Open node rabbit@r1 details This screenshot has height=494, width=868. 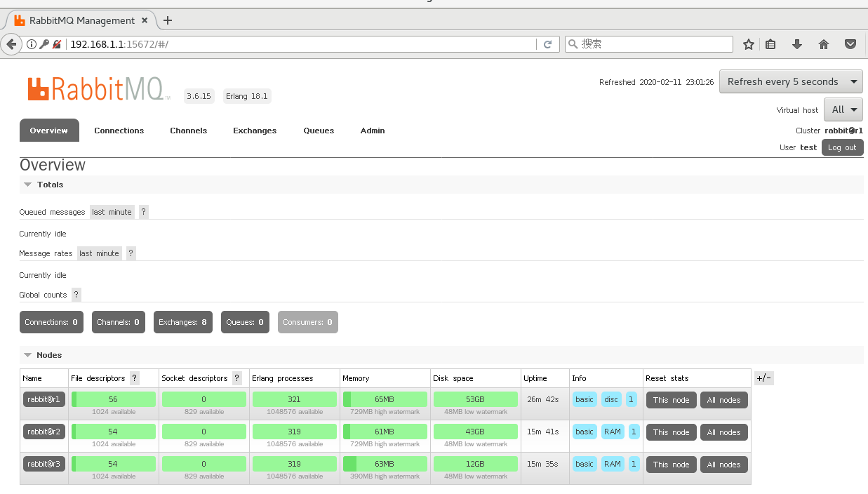pos(44,399)
